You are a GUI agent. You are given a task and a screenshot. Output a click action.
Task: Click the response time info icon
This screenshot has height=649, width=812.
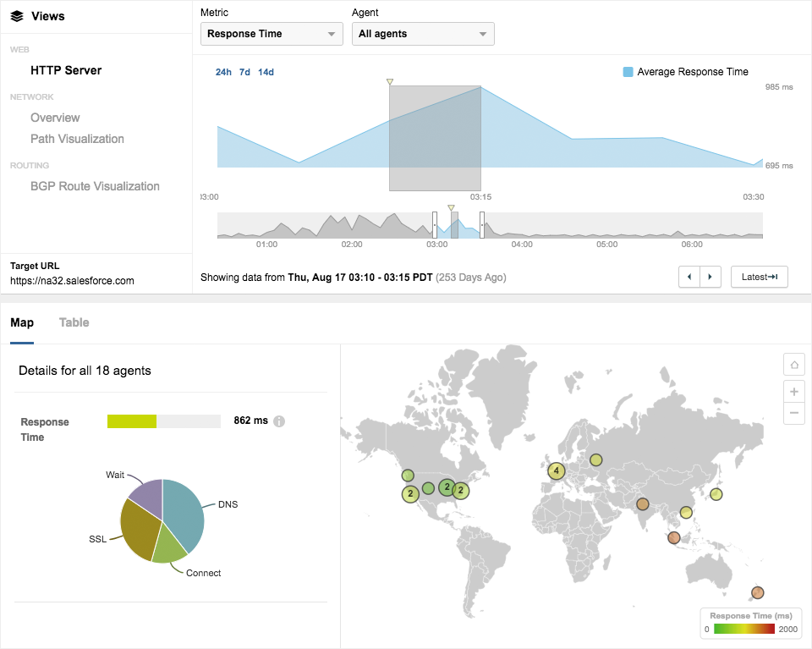(x=279, y=421)
